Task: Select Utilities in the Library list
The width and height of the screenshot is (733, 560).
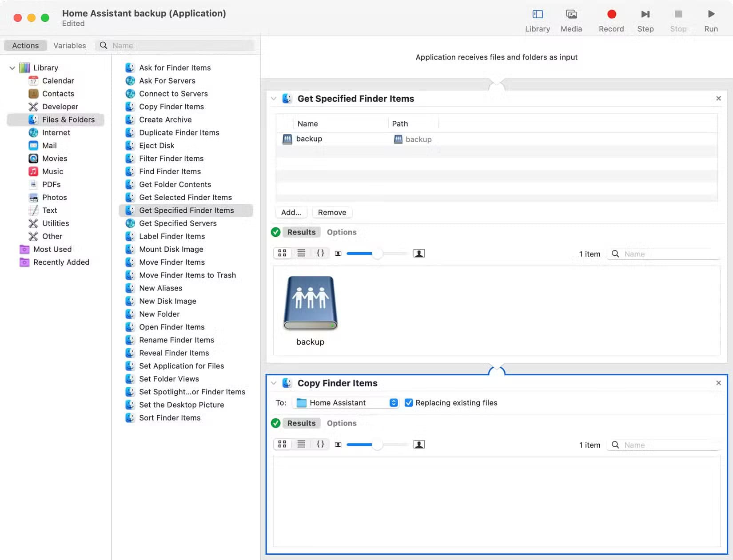Action: click(x=56, y=223)
